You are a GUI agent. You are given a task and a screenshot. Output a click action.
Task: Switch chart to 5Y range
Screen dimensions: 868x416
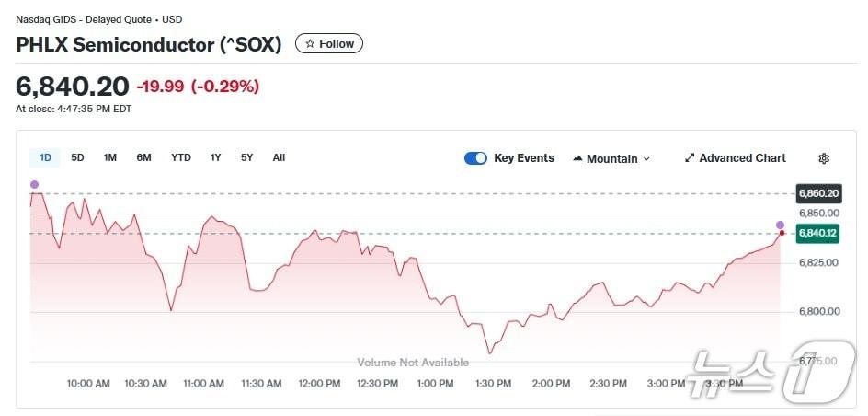(x=246, y=157)
